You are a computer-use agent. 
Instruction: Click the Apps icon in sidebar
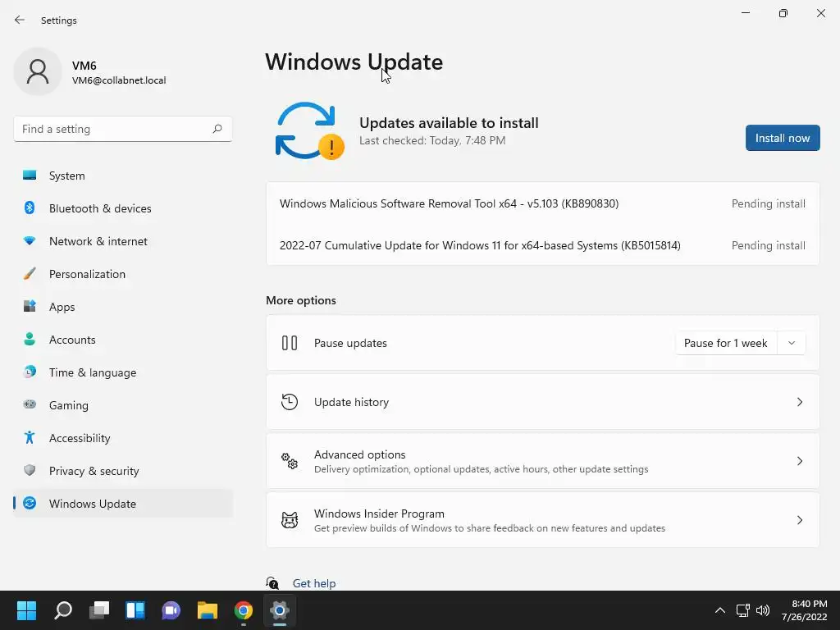pyautogui.click(x=30, y=307)
